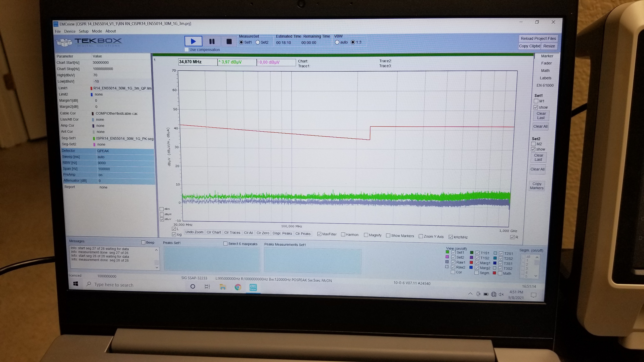Click the Clr Traces button

click(232, 232)
